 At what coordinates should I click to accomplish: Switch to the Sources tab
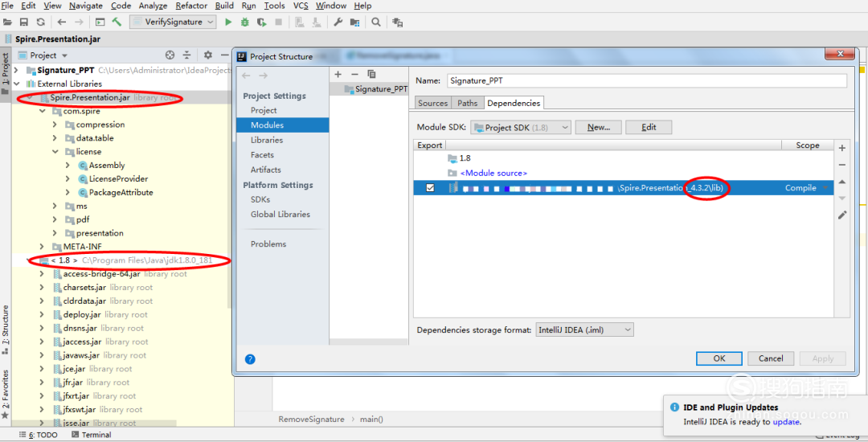433,103
